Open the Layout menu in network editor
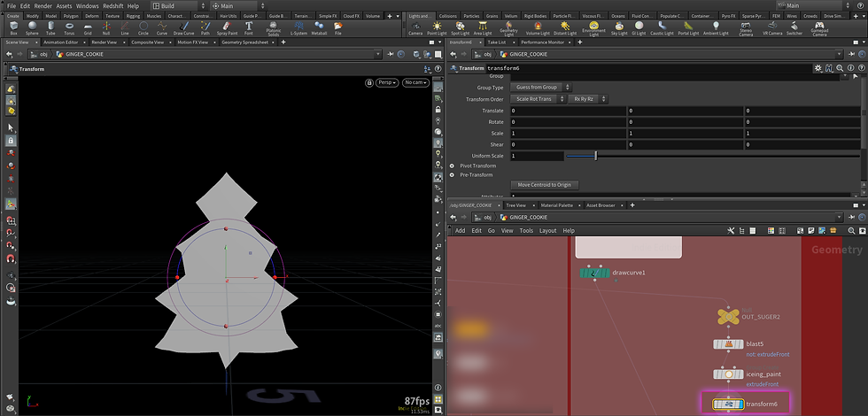868x416 pixels. coord(547,231)
